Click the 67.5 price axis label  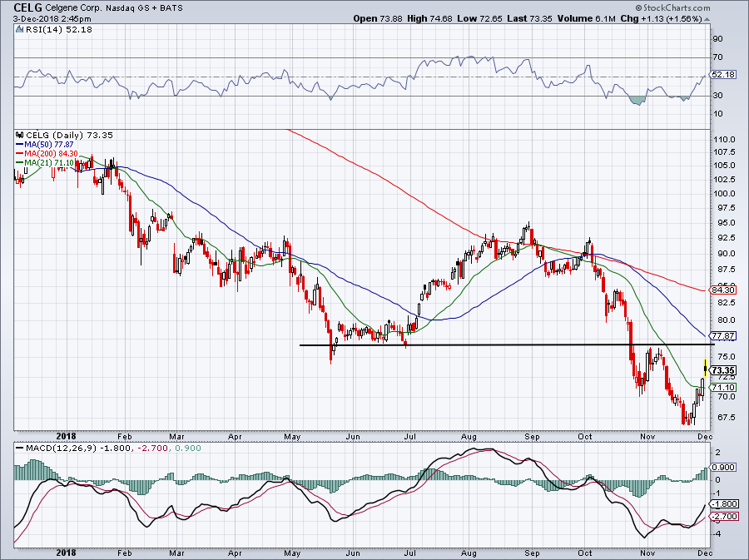click(x=727, y=417)
